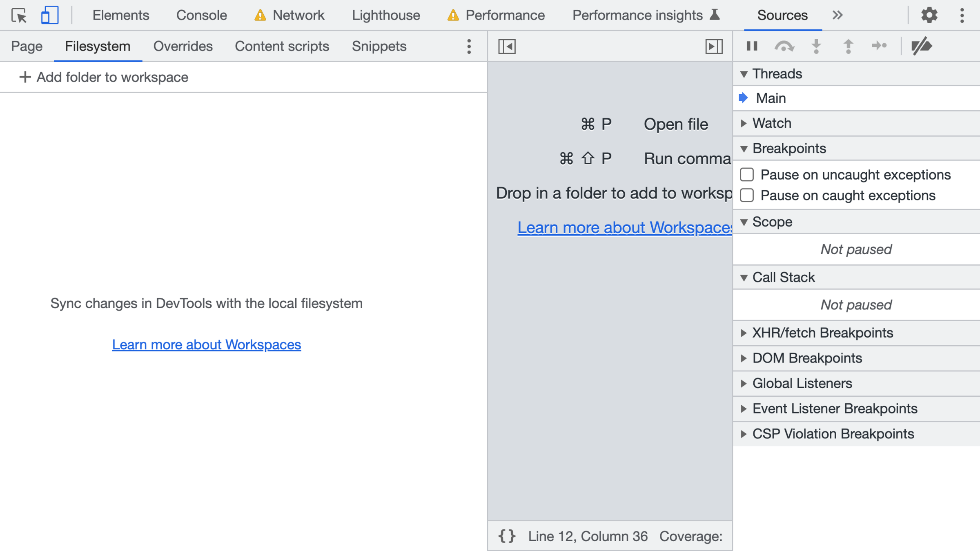
Task: Hide the navigator sidebar icon
Action: click(x=507, y=46)
